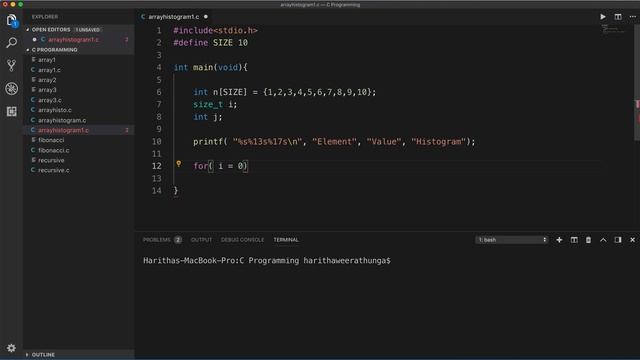The width and height of the screenshot is (640, 360).
Task: Click the EXPLORER sidebar title
Action: click(x=45, y=17)
